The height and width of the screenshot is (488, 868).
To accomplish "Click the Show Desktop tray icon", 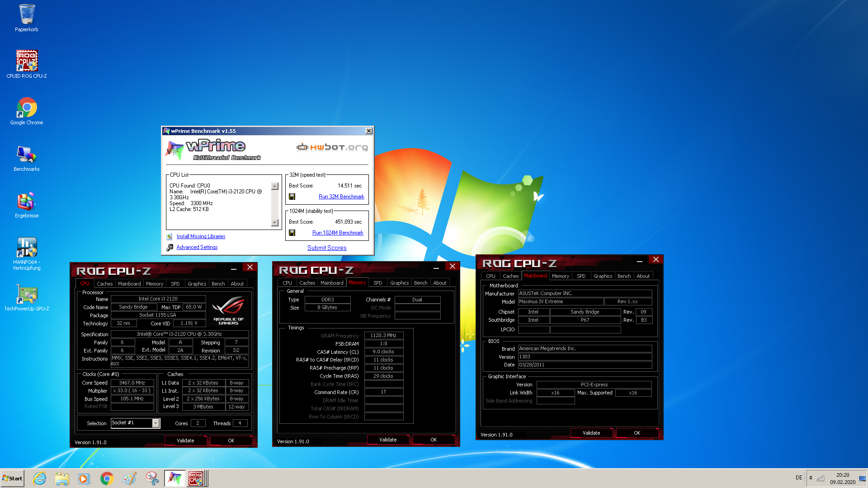I will (863, 478).
